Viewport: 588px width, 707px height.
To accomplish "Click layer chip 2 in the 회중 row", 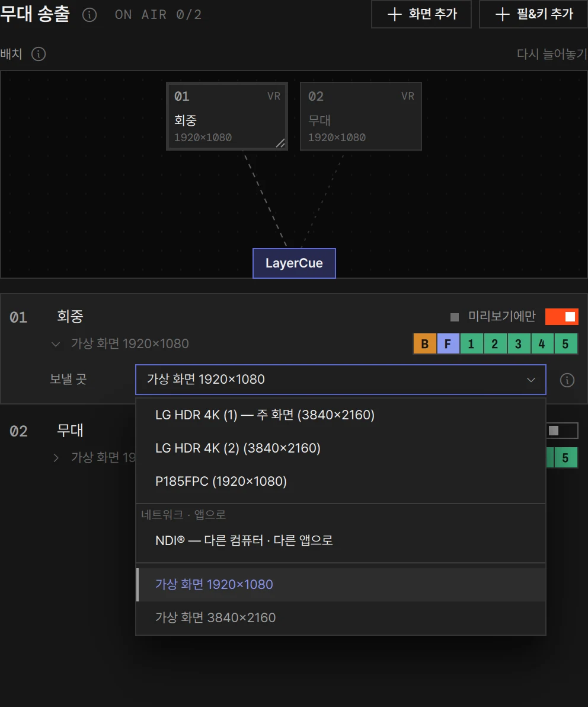I will [x=495, y=344].
